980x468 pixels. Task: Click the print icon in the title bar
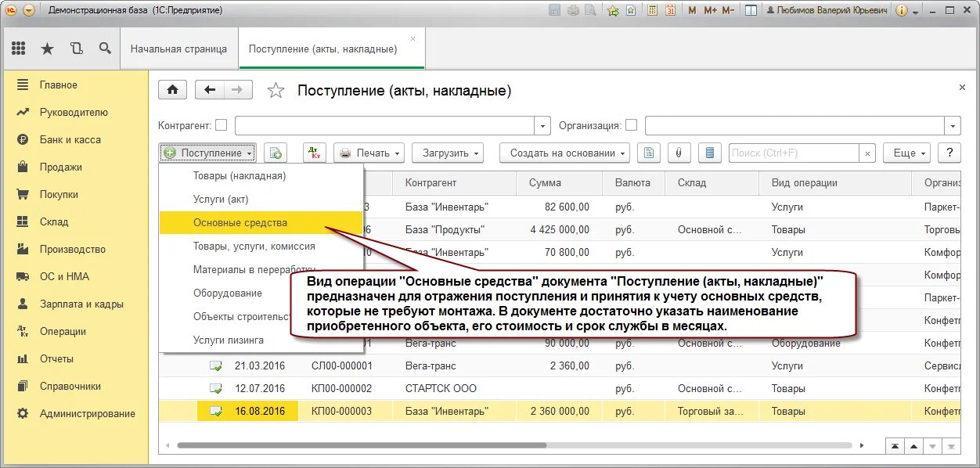573,10
